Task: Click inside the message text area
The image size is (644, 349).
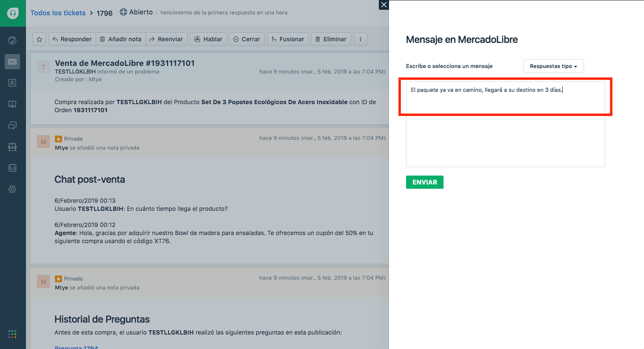Action: (x=506, y=124)
